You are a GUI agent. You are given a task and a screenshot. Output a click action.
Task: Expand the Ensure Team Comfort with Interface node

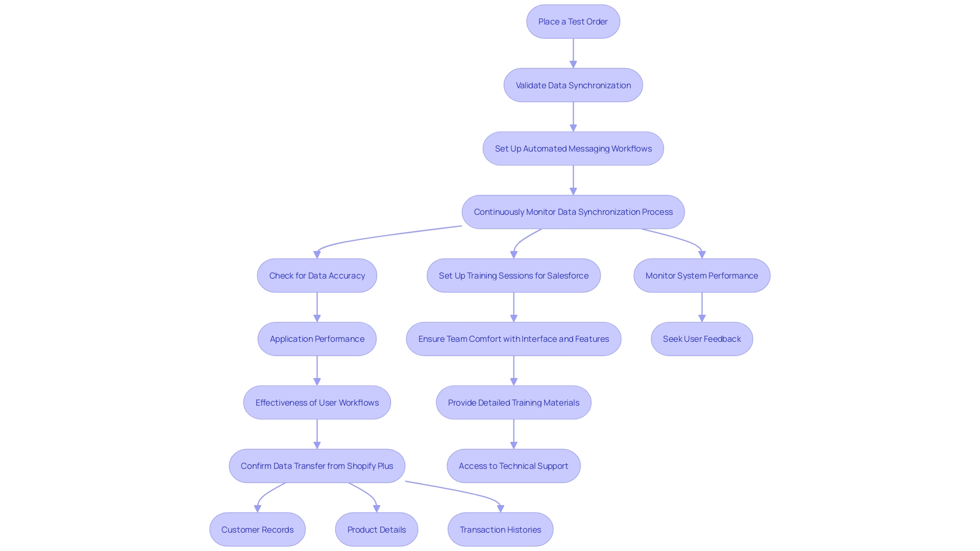coord(513,338)
